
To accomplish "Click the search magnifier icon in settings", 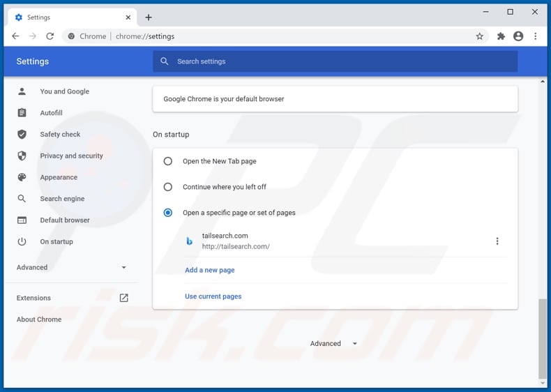I will 164,61.
